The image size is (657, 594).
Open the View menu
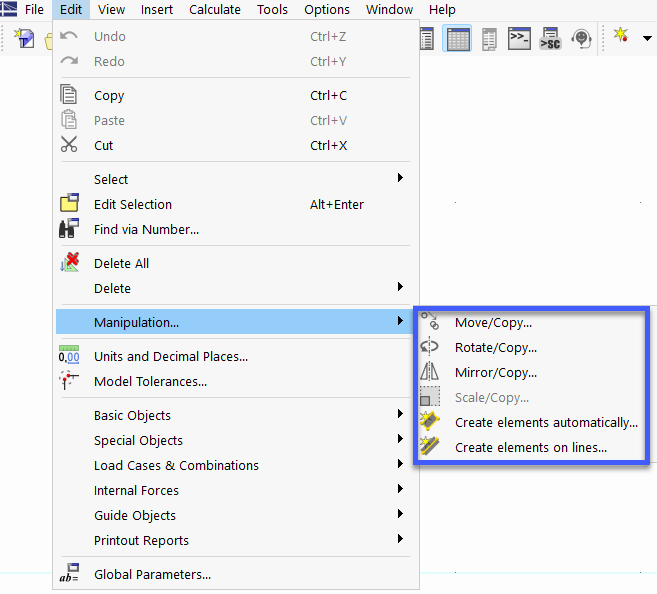click(x=111, y=9)
